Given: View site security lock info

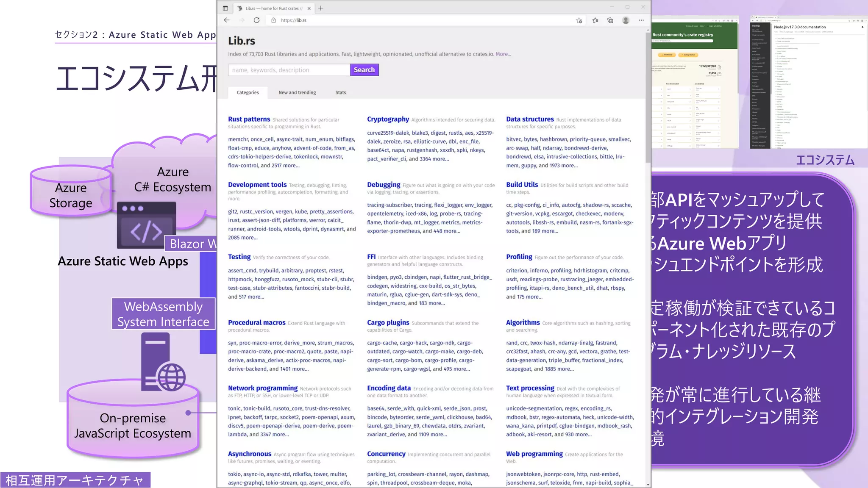Looking at the screenshot, I should pos(273,20).
